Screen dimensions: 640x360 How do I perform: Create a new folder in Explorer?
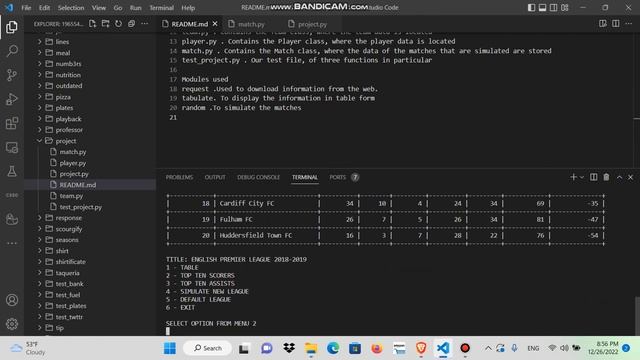pyautogui.click(x=106, y=24)
